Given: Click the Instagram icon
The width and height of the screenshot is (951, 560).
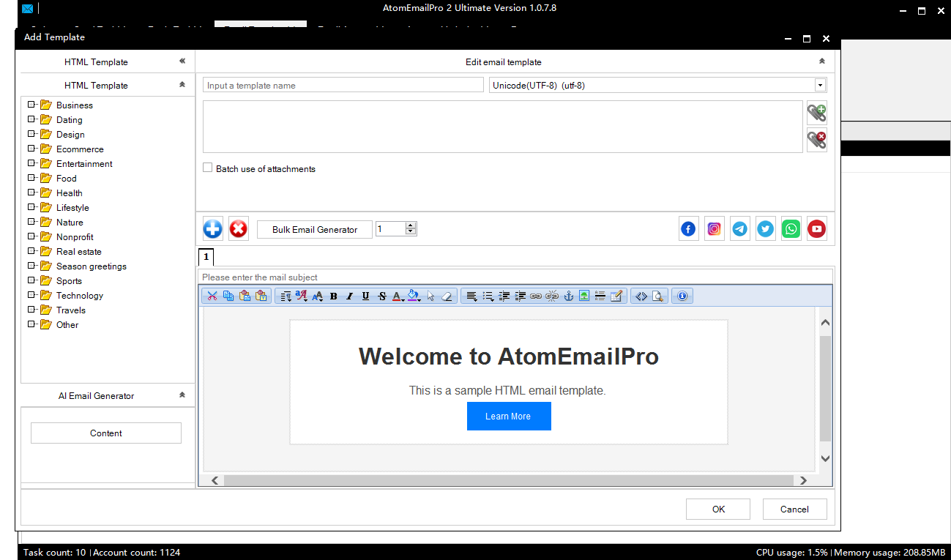Looking at the screenshot, I should [715, 229].
